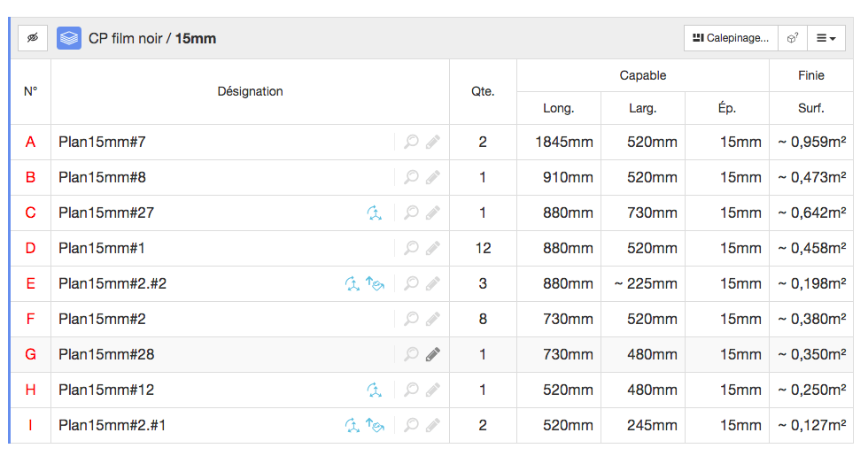Click pencil icon on Plan15mm#8 row
Viewport: 868px width, 456px height.
coord(433,177)
